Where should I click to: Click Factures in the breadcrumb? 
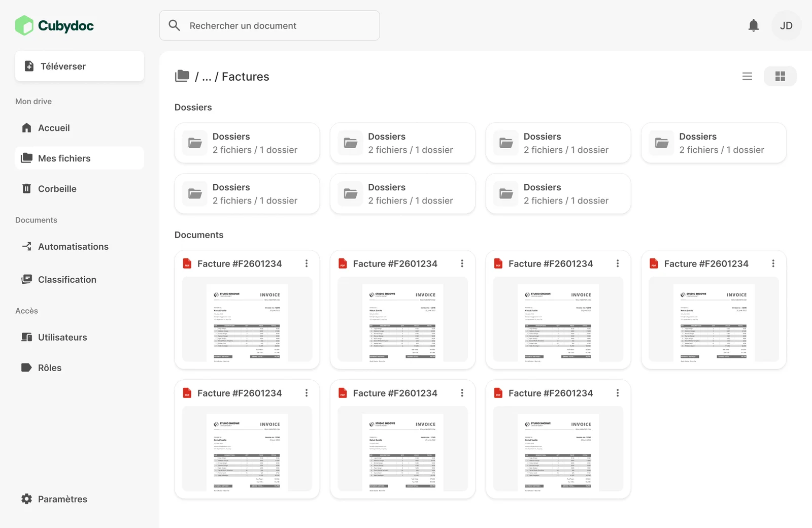[246, 77]
